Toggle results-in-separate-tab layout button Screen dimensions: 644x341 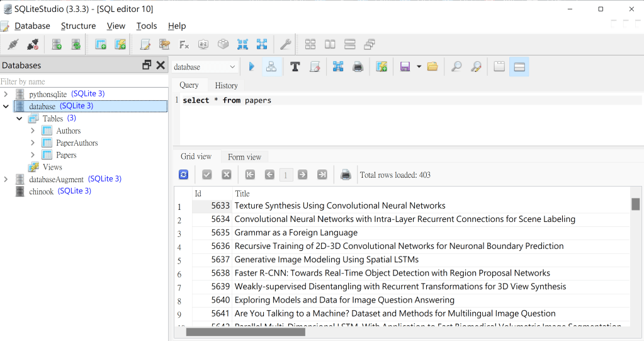click(x=499, y=67)
